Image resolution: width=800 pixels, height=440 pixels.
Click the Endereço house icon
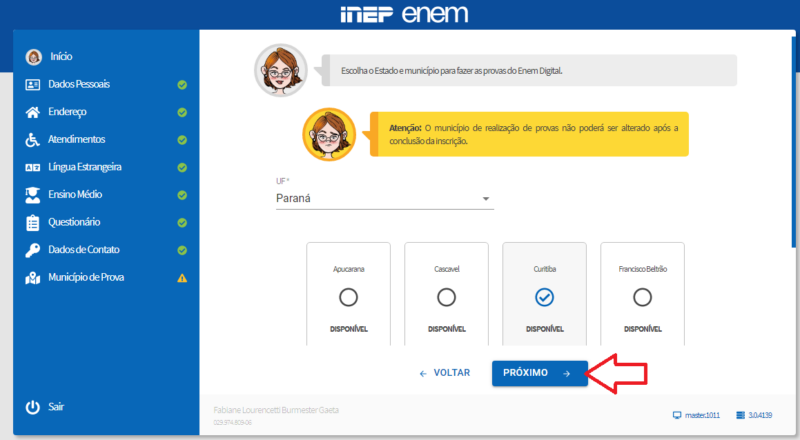(x=33, y=112)
